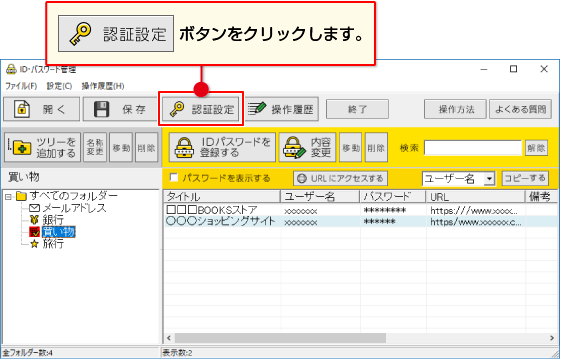Open the 操作履歴(H) menu
This screenshot has height=360, width=561.
point(103,86)
